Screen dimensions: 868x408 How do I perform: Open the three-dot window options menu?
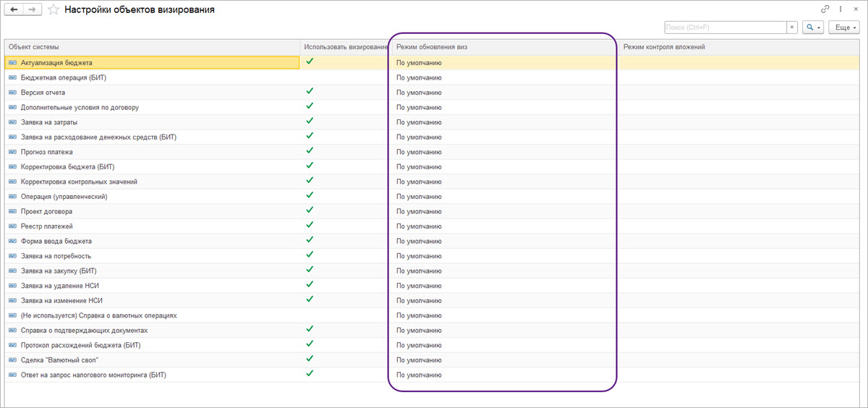pyautogui.click(x=841, y=9)
